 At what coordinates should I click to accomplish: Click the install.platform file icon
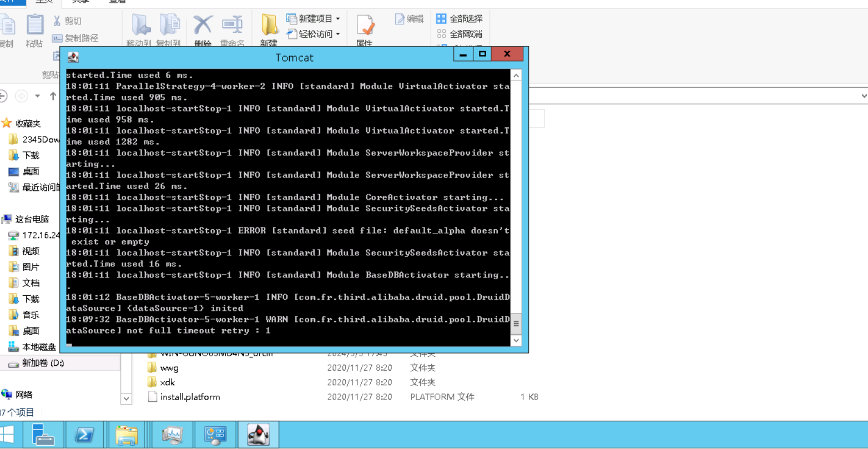pos(153,397)
